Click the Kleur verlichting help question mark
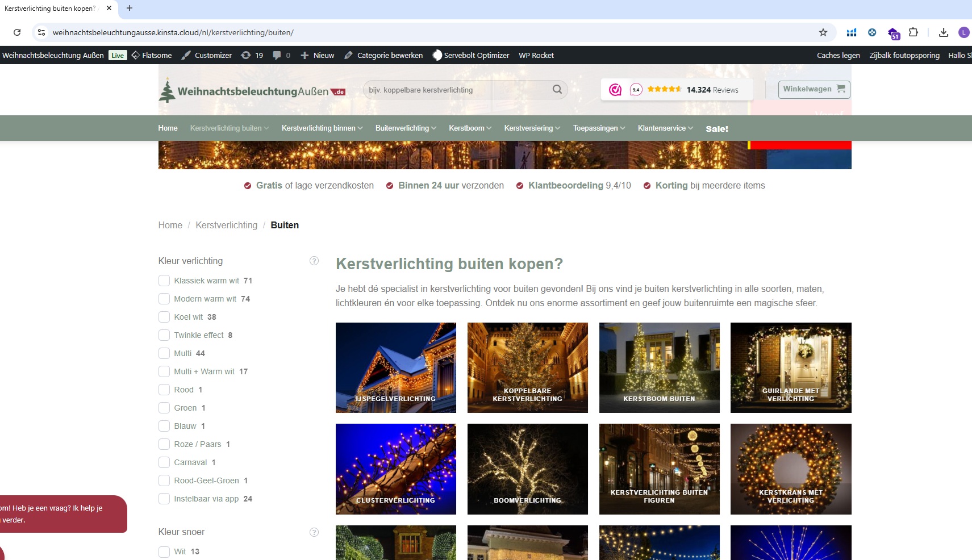The image size is (972, 560). coord(314,261)
